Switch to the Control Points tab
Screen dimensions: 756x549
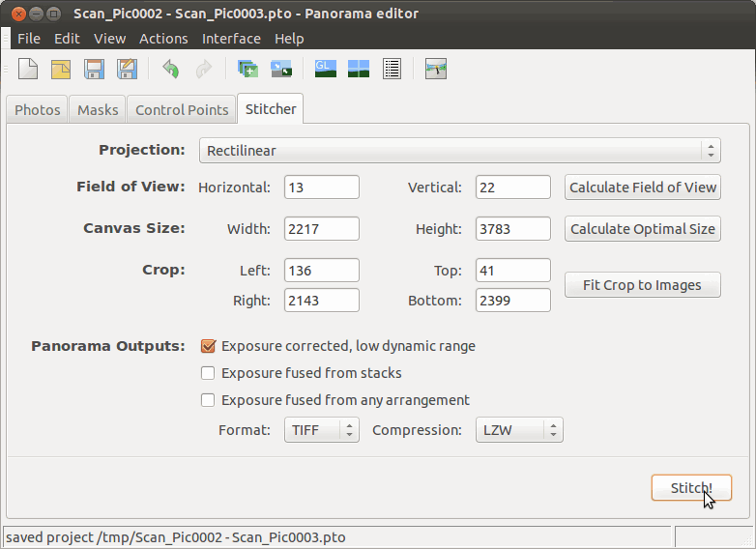click(182, 110)
